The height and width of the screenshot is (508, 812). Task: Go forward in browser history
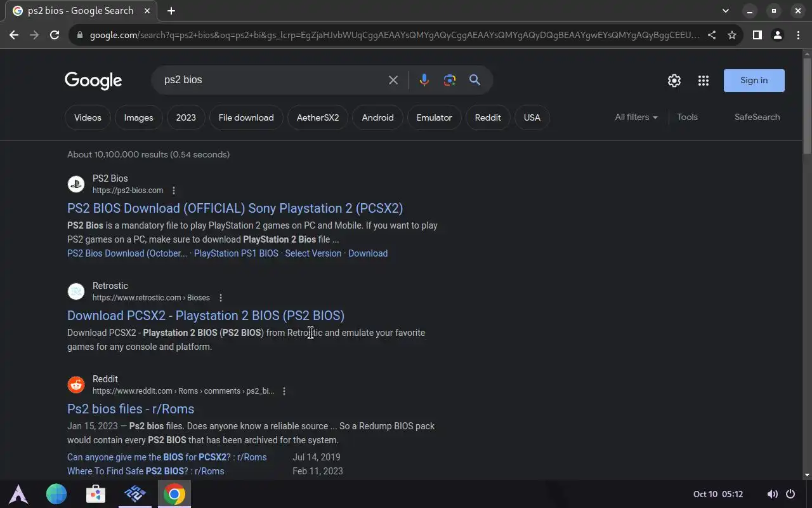tap(34, 35)
